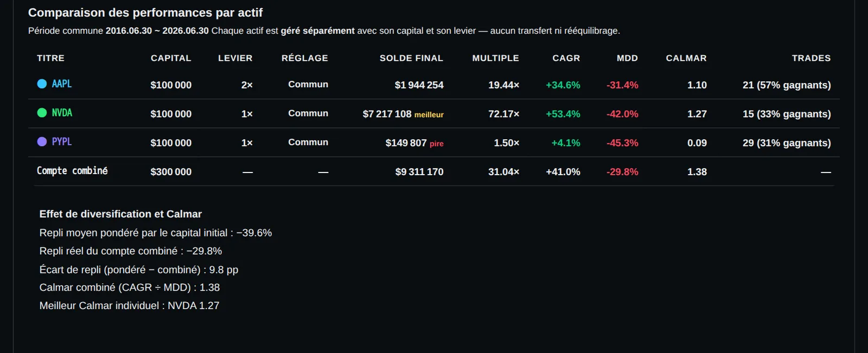This screenshot has height=353, width=868.
Task: Click the 'pire' badge on PYPL row
Action: click(437, 144)
